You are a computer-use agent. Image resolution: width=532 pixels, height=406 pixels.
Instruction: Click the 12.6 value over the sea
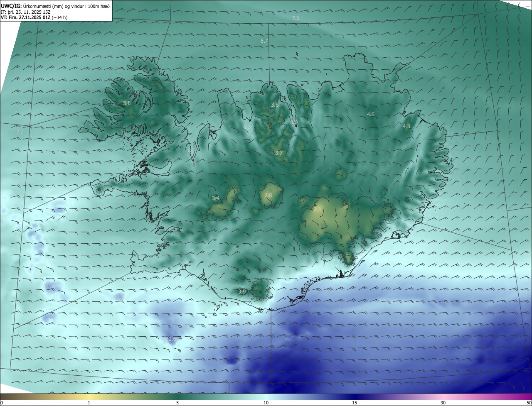click(170, 339)
